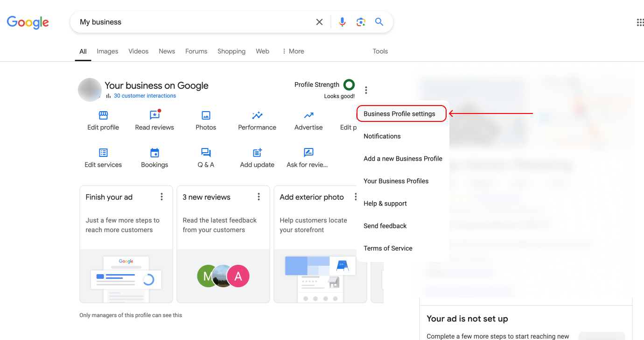Viewport: 644px width, 340px height.
Task: Click the Profile Strength green ring
Action: pos(349,85)
